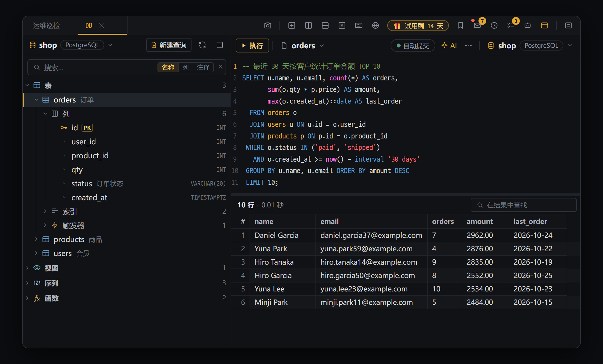Expand the products table node
The image size is (603, 364).
pos(36,239)
